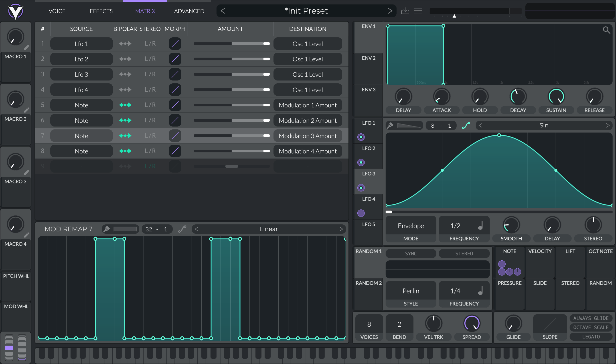Toggle stereo L/R for row 2
This screenshot has width=616, height=364.
tap(150, 59)
